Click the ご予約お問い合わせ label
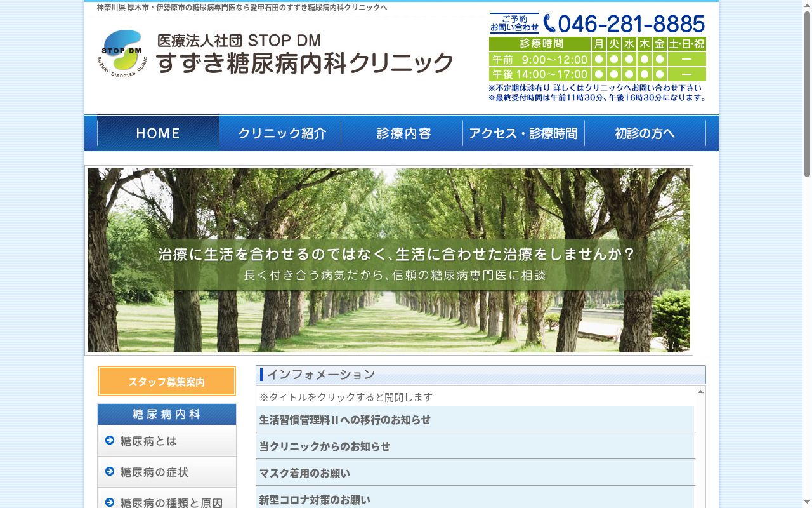Image resolution: width=812 pixels, height=508 pixels. point(514,23)
